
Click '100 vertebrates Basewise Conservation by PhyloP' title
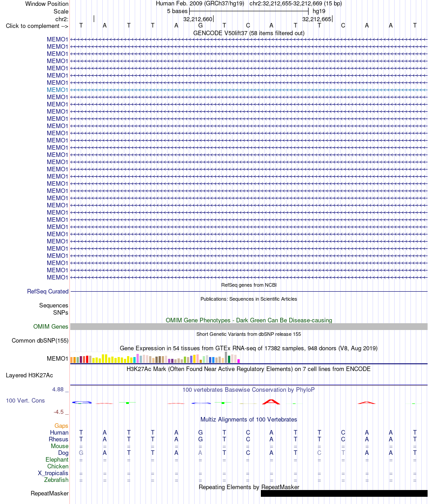point(249,390)
